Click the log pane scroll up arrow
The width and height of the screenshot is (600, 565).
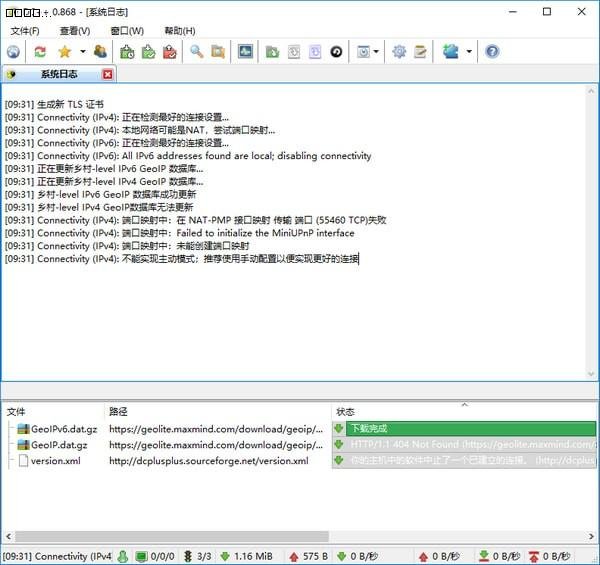tap(591, 91)
